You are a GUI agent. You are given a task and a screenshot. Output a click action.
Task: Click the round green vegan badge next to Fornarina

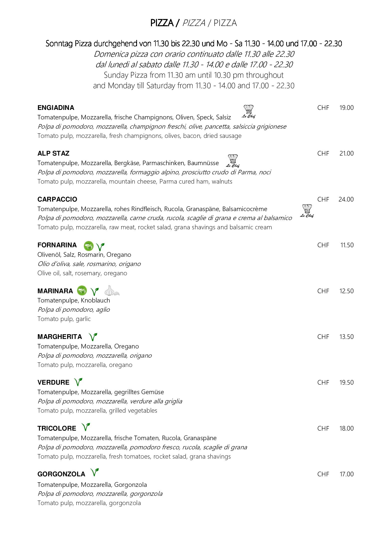tap(89, 246)
